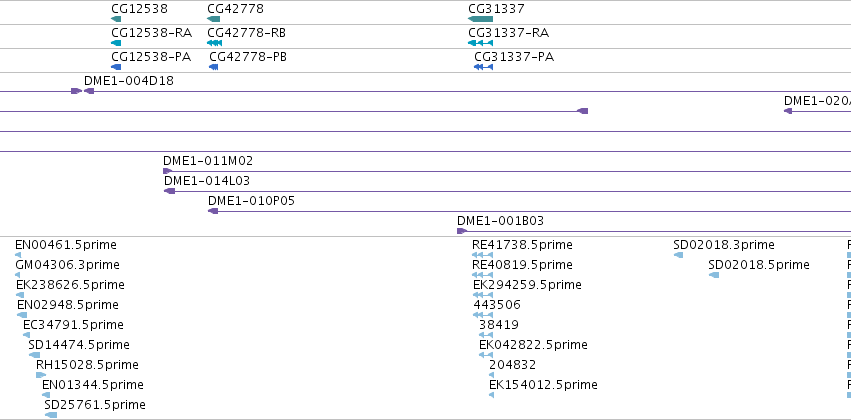
Task: Select the CG12538-RA transcript glyph
Action: point(116,43)
